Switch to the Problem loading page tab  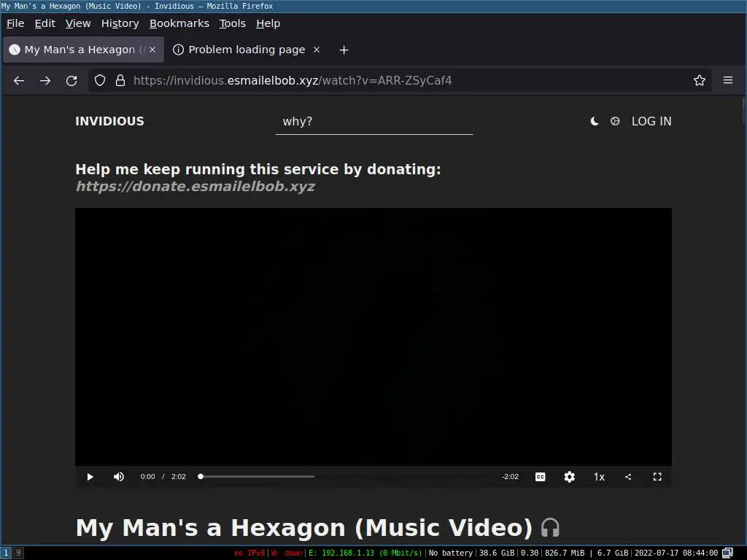[x=247, y=50]
